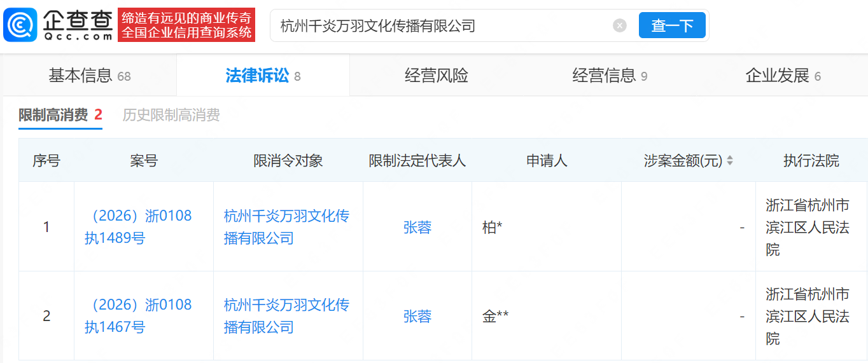Select the 经营信息 tab
The width and height of the screenshot is (868, 363).
coord(609,76)
